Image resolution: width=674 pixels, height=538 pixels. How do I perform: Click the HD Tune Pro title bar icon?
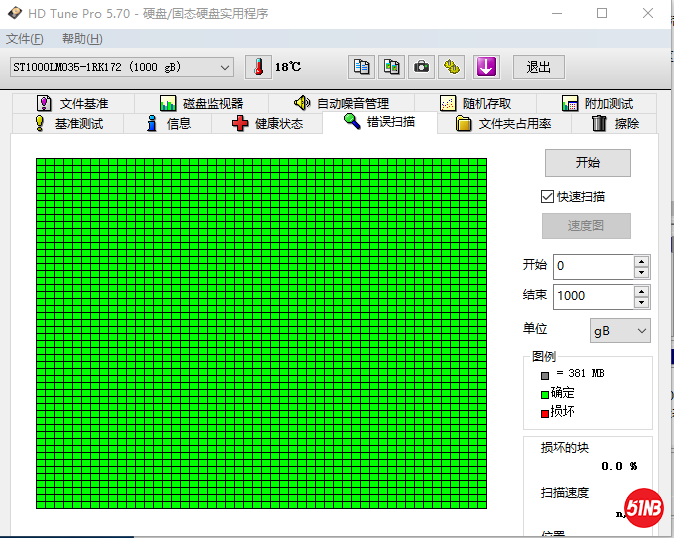[15, 13]
